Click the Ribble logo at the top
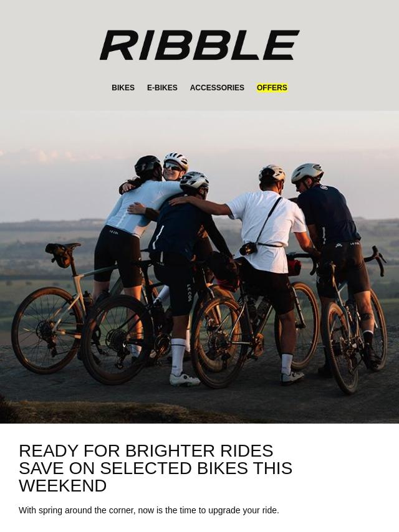This screenshot has height=532, width=399. (x=199, y=45)
